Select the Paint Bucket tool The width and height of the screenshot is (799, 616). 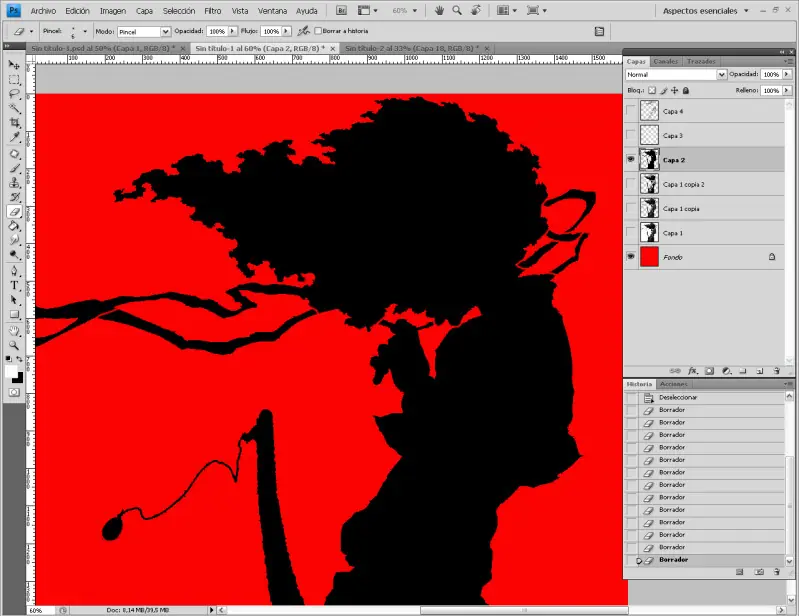[x=14, y=226]
